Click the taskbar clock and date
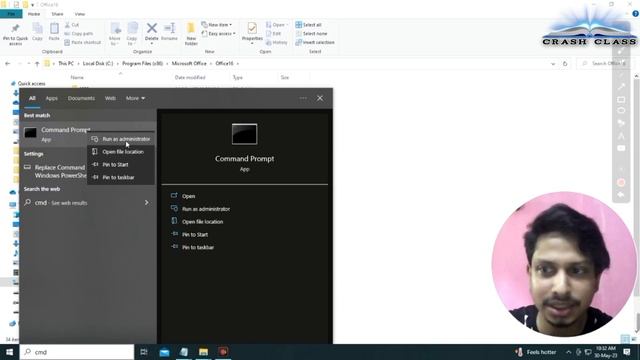This screenshot has height=360, width=640. (x=606, y=352)
